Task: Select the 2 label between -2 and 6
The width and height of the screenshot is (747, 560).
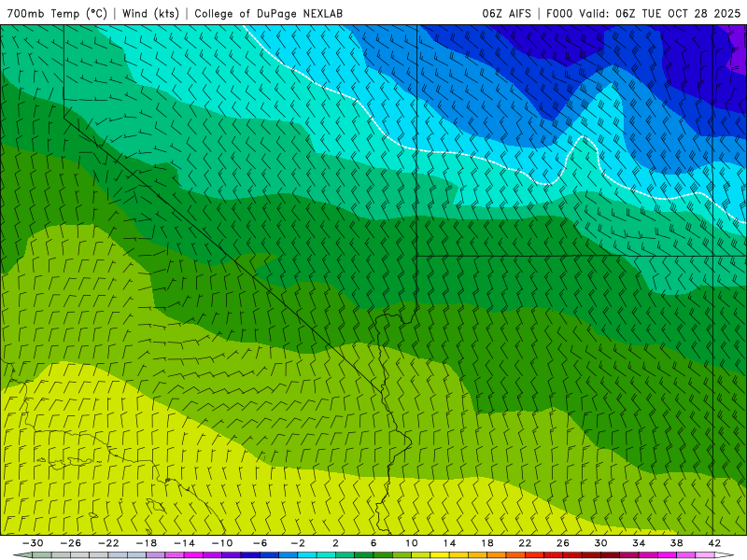Action: click(336, 543)
